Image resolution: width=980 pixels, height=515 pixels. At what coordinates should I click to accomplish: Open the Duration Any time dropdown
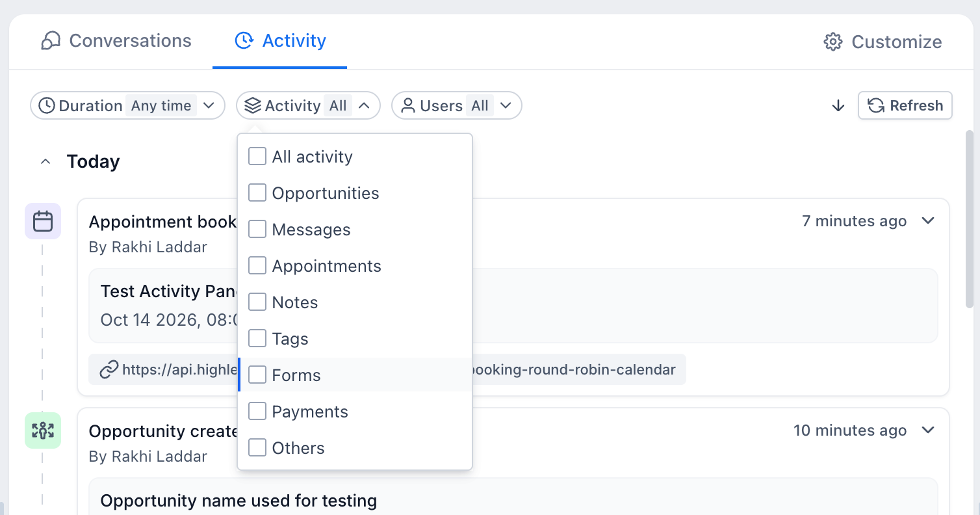[x=127, y=105]
